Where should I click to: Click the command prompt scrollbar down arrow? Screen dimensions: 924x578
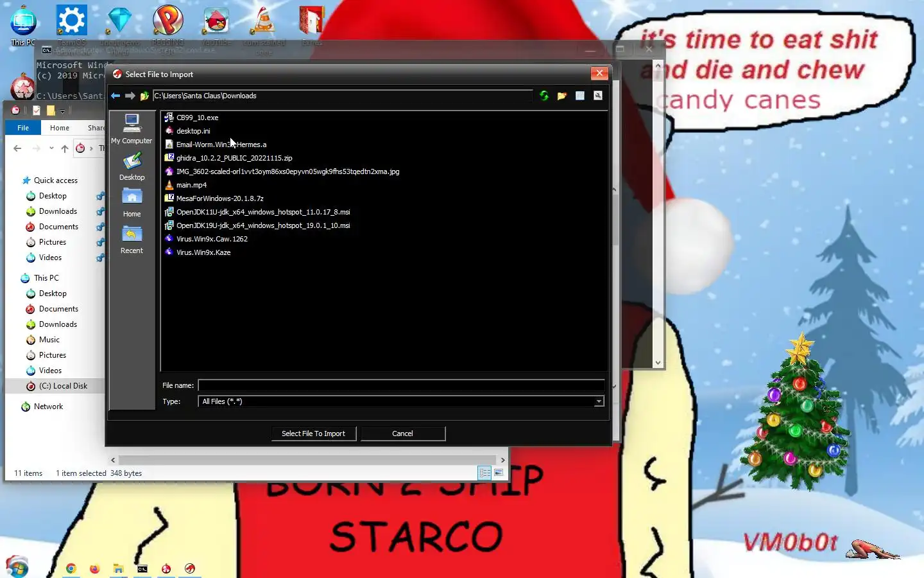(x=658, y=363)
